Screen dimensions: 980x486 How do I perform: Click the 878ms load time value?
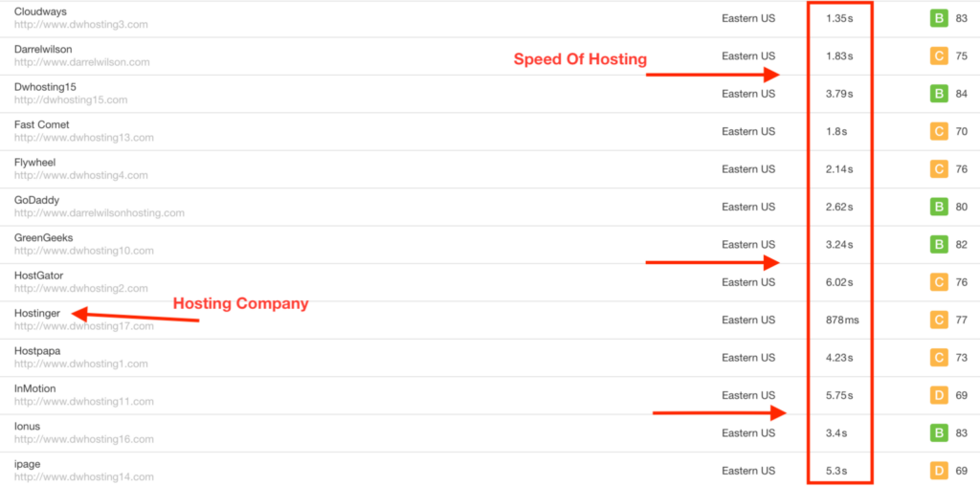point(842,320)
